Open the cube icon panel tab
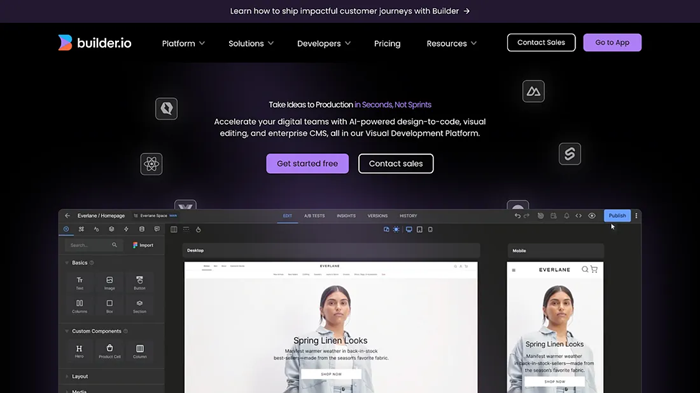Screen dimensions: 700x393 tap(112, 229)
